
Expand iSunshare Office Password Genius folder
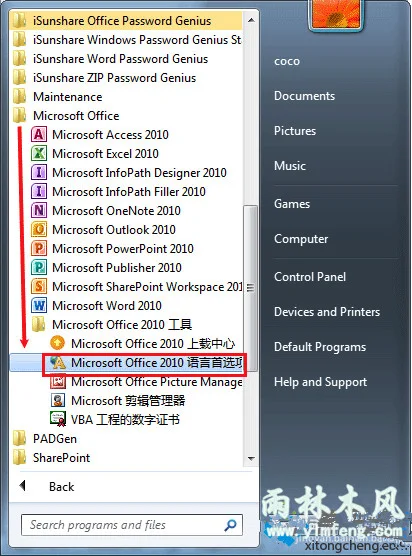[x=127, y=21]
